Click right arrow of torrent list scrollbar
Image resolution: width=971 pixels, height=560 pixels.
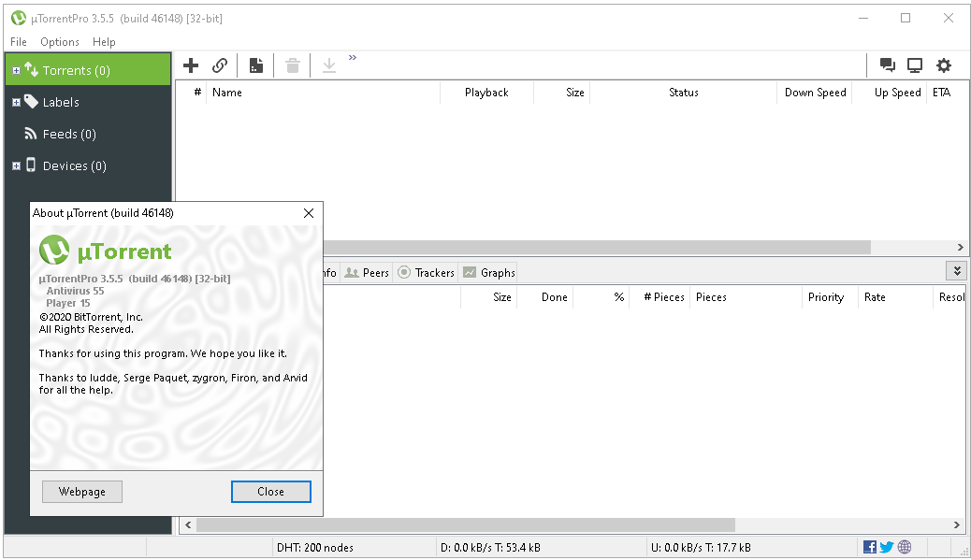960,247
